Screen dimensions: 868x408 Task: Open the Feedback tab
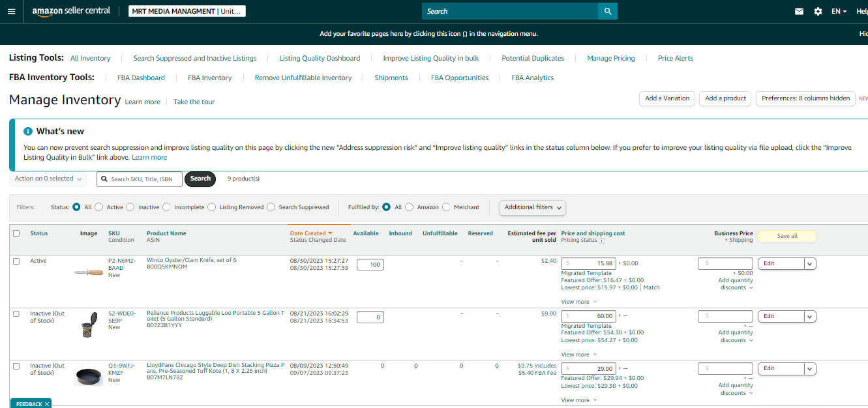(x=29, y=404)
